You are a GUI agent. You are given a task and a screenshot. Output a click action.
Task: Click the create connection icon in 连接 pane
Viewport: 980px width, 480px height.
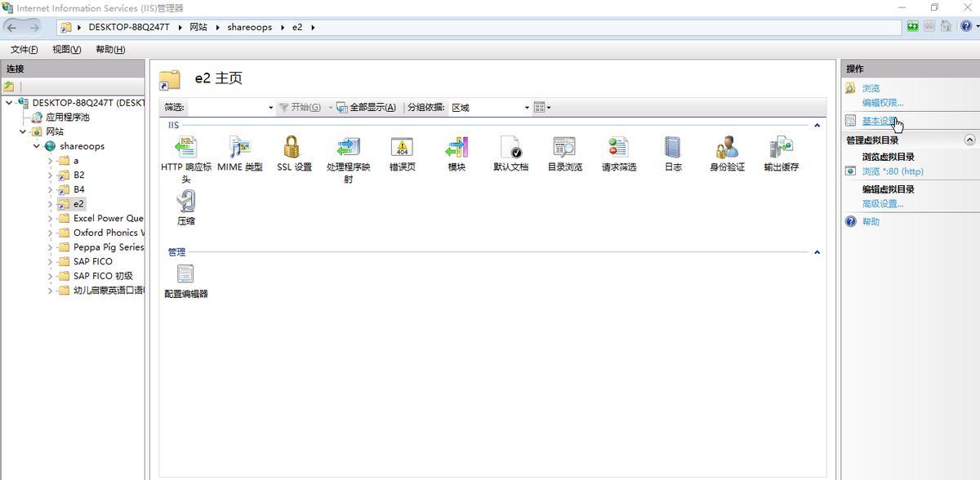pyautogui.click(x=9, y=86)
